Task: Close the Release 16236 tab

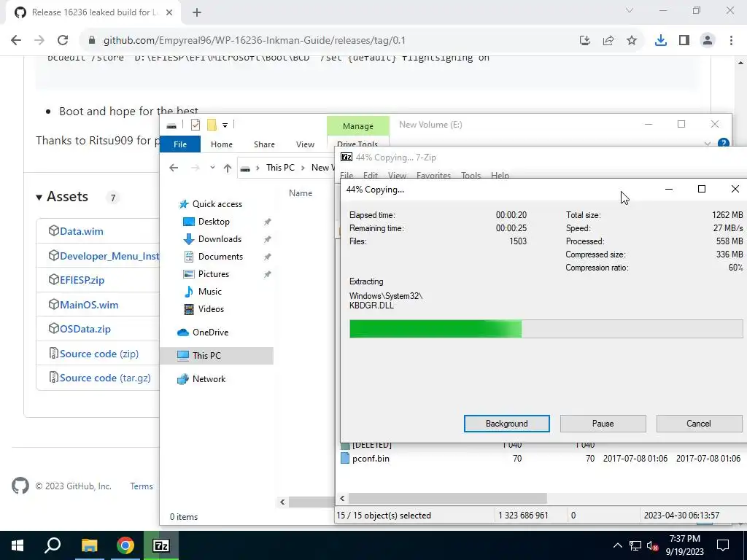Action: 169,12
